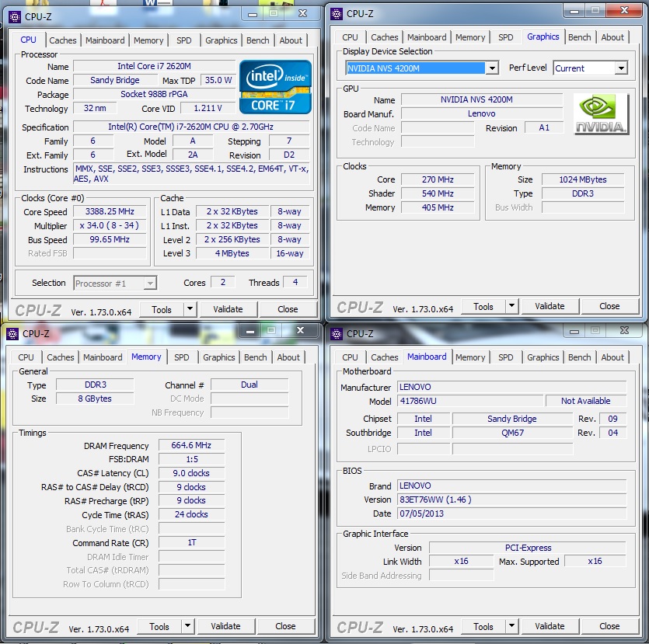The width and height of the screenshot is (649, 644).
Task: Open Mainboard tab in the CPU window
Action: click(x=105, y=40)
